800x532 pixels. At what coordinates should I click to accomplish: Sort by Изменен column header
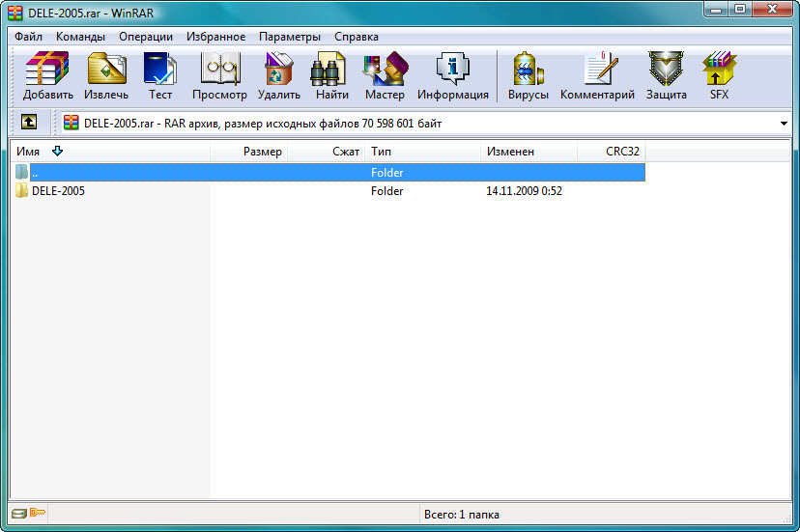[529, 152]
